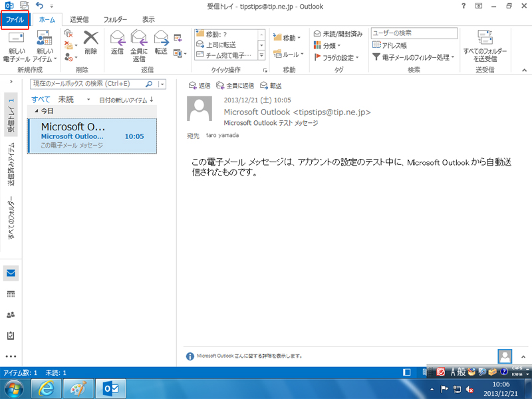
Task: Click the meeting reply icon in 返信 group
Action: click(178, 38)
